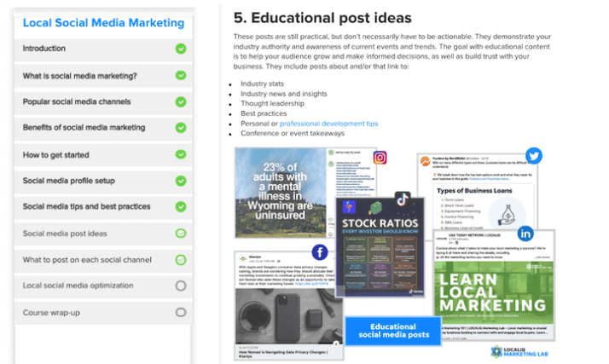The width and height of the screenshot is (609, 364).
Task: Toggle checkmark for Social media tips and best practices
Action: coord(181,207)
